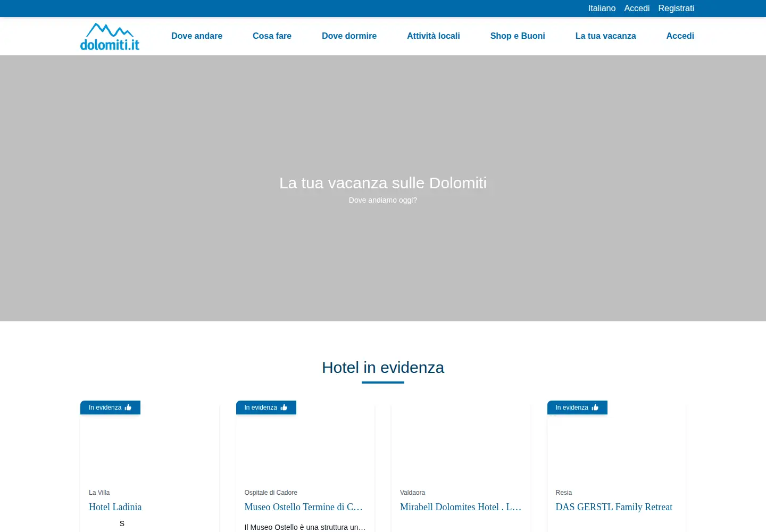
Task: Click the Resia location label
Action: 564,493
